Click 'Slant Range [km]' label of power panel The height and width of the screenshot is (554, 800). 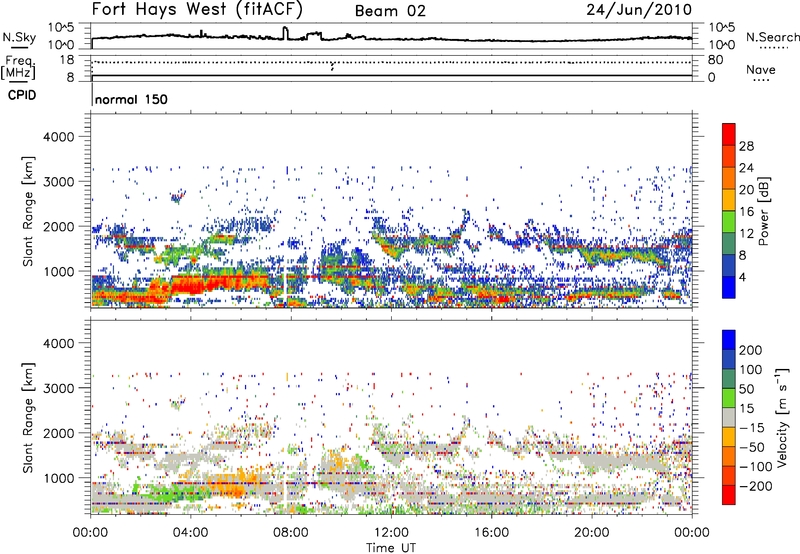tap(28, 211)
